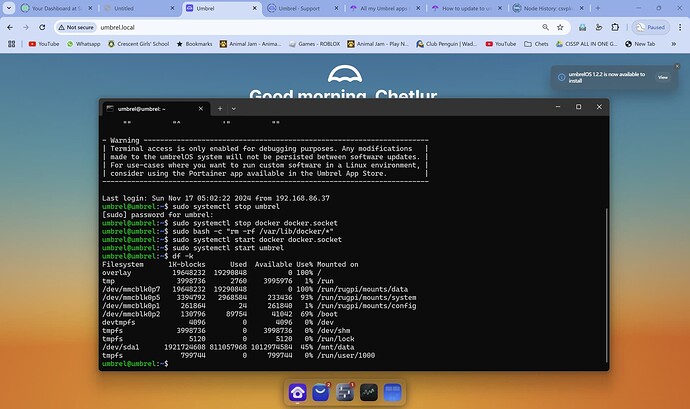The width and height of the screenshot is (690, 409).
Task: Click 'Last login' line in terminal
Action: pyautogui.click(x=216, y=198)
